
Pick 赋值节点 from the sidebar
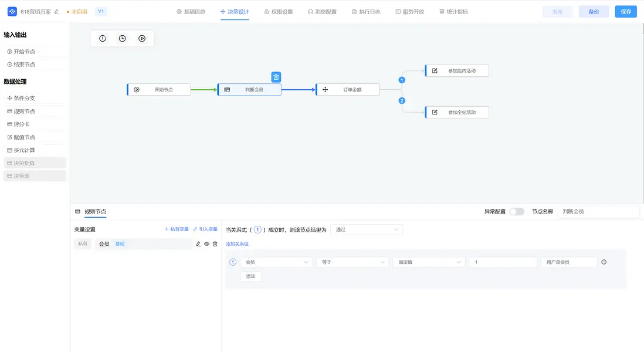35,137
